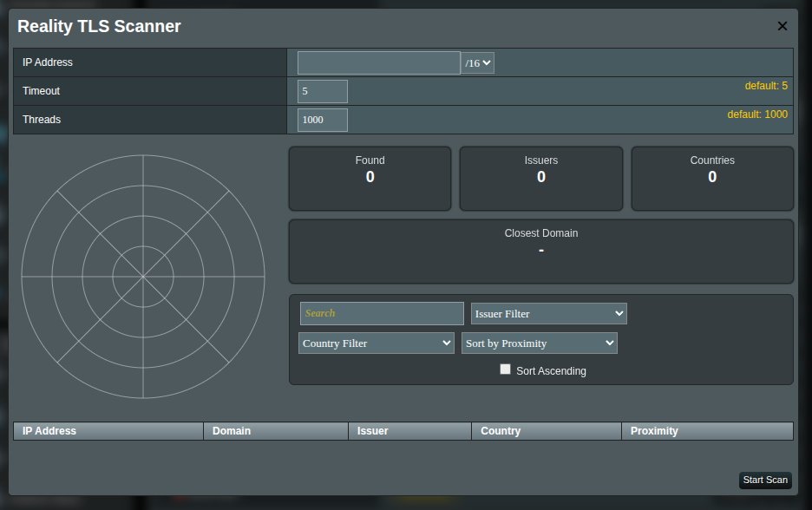Click the Countries count card

click(712, 179)
